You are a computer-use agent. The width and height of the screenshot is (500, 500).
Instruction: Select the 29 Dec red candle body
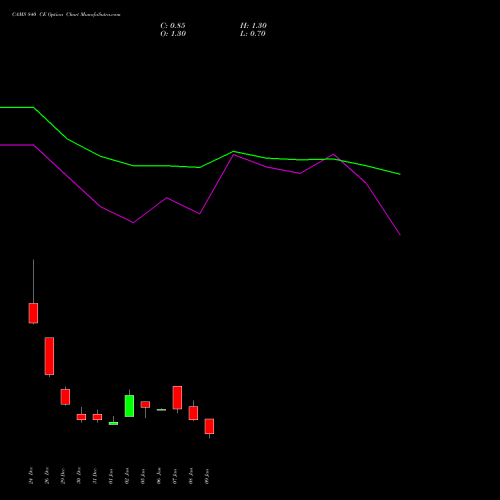pos(65,397)
